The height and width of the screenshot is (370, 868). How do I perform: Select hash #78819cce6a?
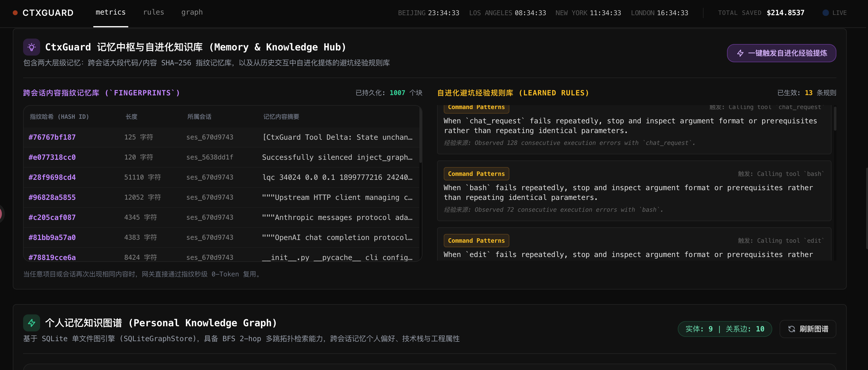(x=52, y=258)
